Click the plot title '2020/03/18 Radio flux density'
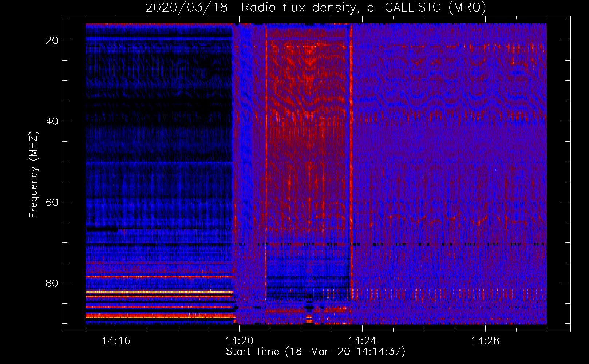 pos(316,8)
